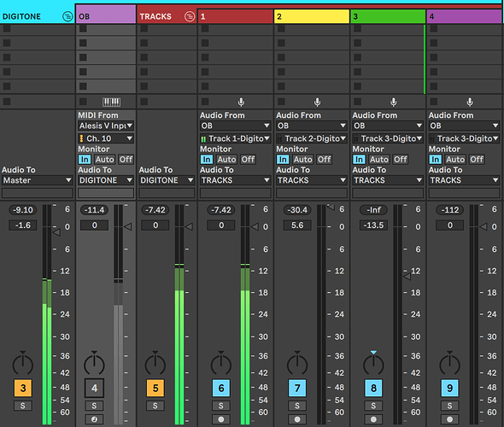Arm record button on track 2
Image resolution: width=504 pixels, height=427 pixels.
coord(297,419)
